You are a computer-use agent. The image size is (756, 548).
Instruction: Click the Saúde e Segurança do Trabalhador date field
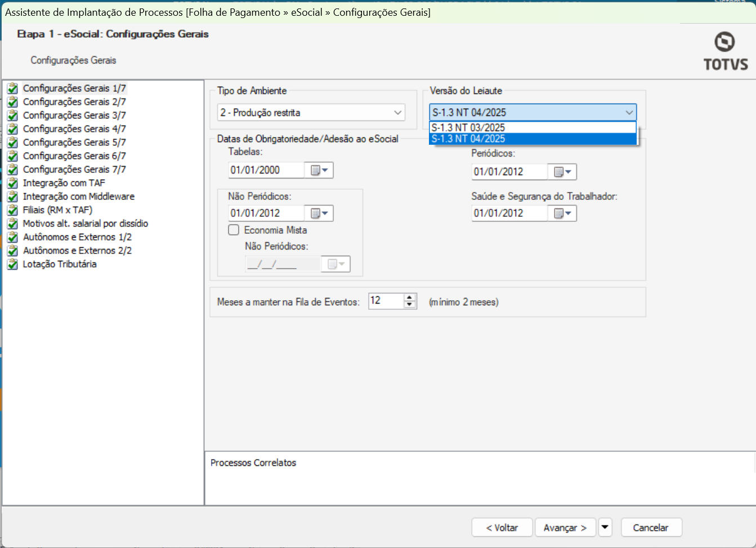pos(509,213)
